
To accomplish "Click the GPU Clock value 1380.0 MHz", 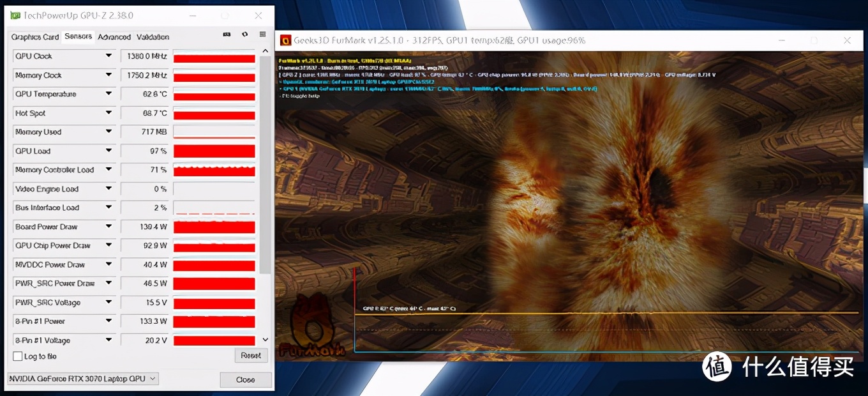I will pos(145,56).
